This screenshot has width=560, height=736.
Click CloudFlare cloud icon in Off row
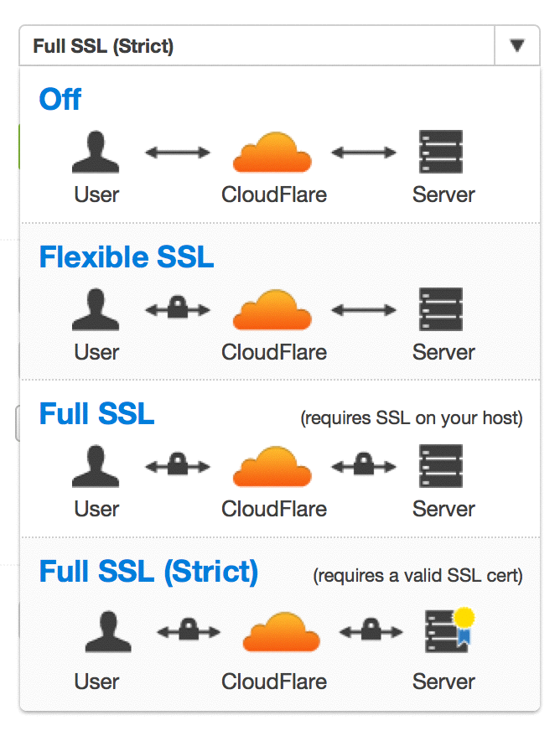pos(272,152)
